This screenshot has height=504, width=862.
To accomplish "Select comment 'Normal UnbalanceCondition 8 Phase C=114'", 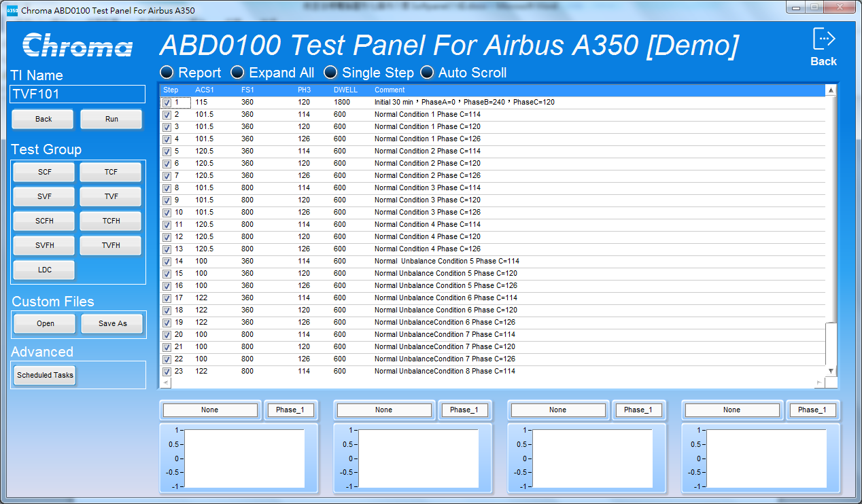I will 445,372.
